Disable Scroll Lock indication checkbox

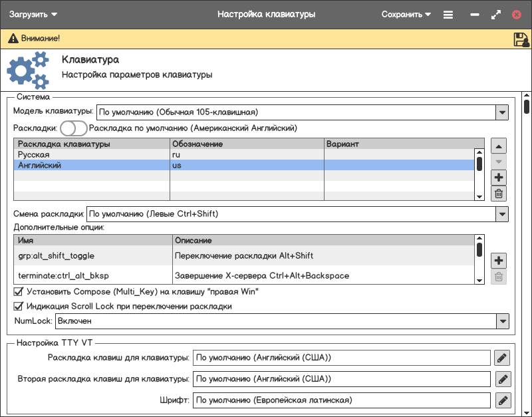19,307
